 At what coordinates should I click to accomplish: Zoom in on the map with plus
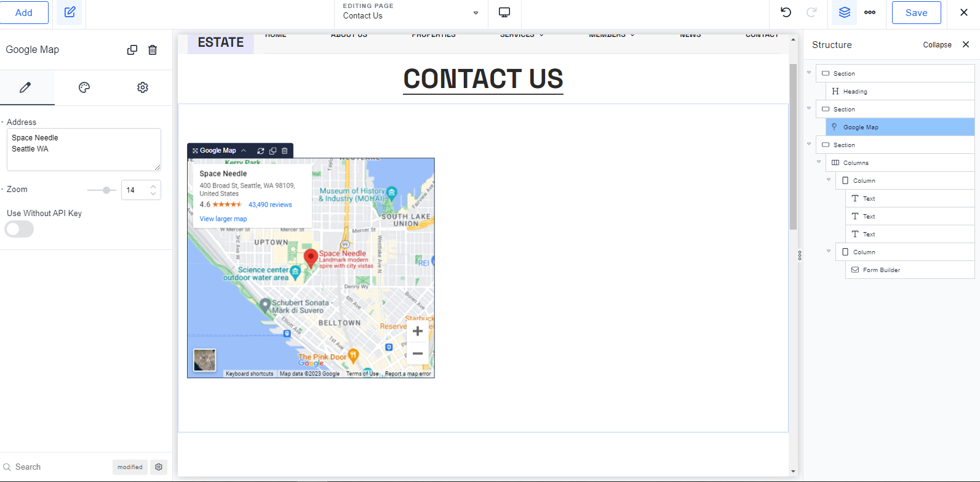(418, 331)
